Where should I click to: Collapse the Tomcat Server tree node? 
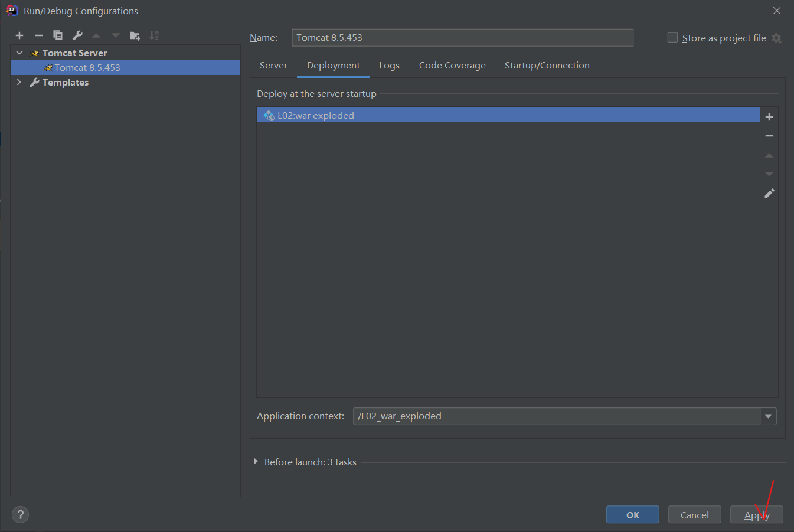click(x=19, y=53)
